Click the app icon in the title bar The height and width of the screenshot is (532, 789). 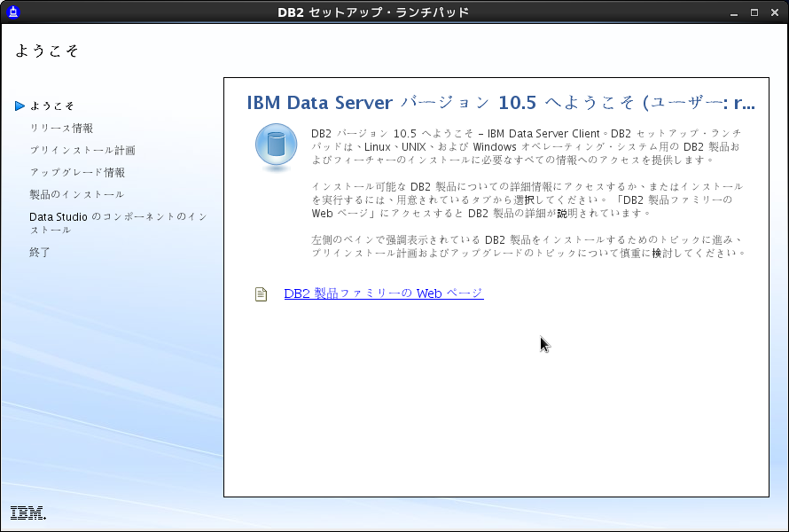pyautogui.click(x=13, y=12)
